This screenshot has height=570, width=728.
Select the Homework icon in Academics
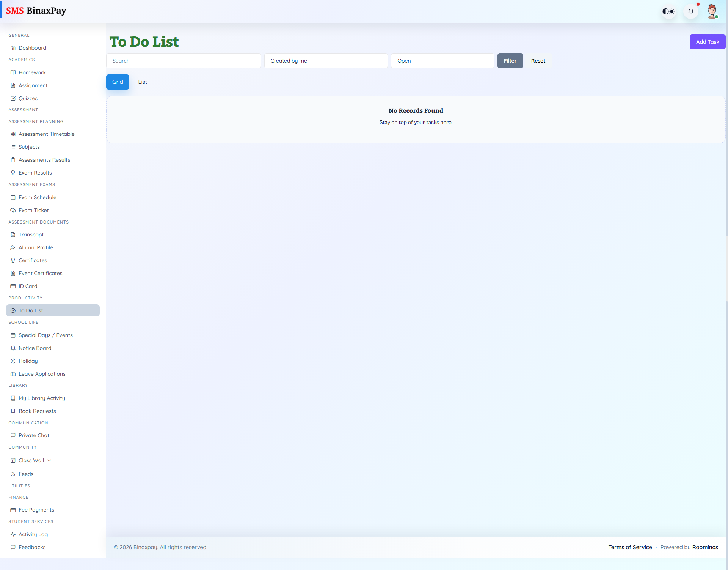pyautogui.click(x=13, y=72)
